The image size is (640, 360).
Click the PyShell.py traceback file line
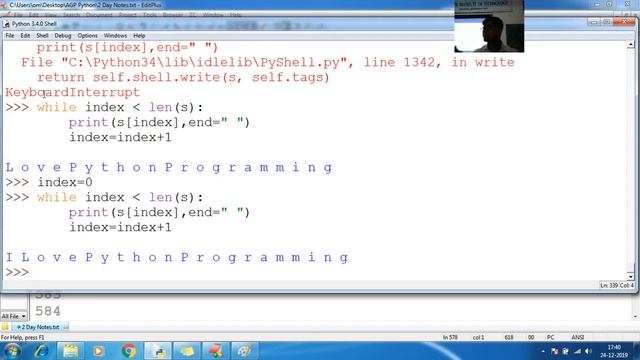click(x=268, y=62)
